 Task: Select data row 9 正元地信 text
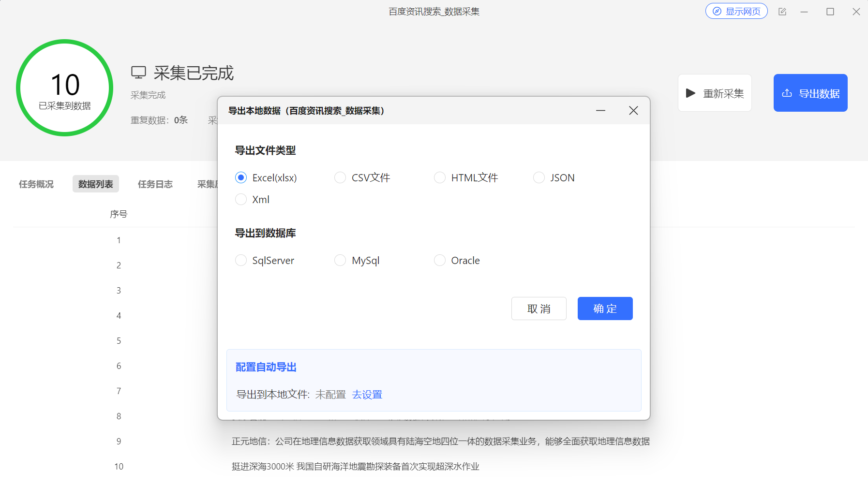tap(441, 441)
